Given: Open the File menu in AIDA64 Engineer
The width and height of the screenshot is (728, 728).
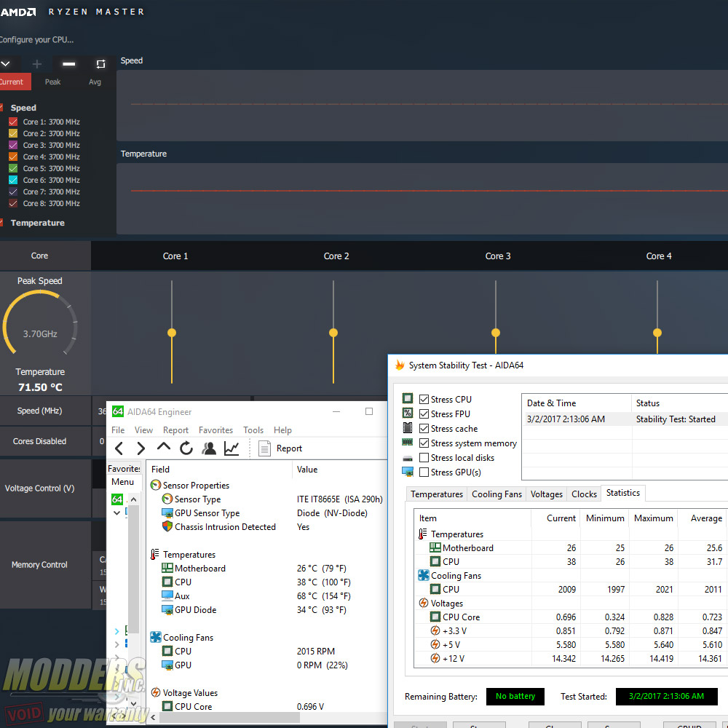Looking at the screenshot, I should click(118, 430).
